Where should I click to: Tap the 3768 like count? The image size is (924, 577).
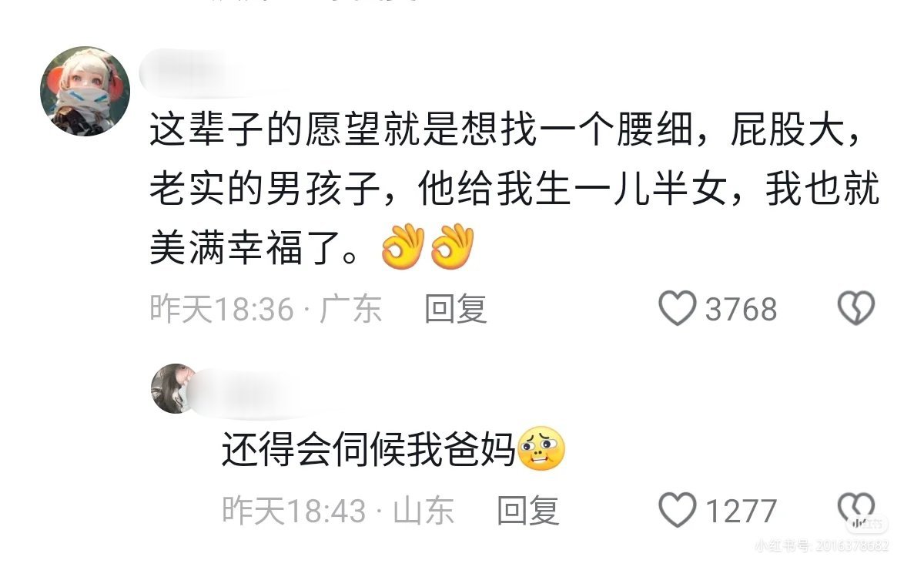(741, 310)
